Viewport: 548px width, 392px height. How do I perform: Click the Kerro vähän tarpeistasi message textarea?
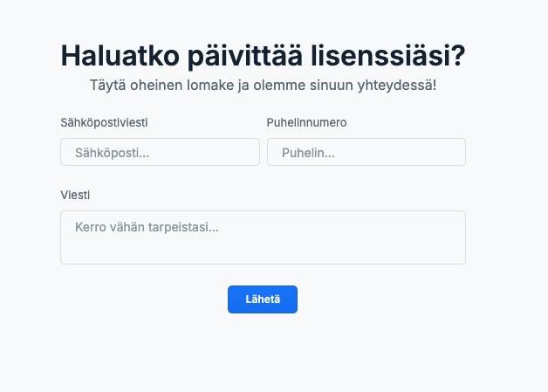tap(263, 237)
